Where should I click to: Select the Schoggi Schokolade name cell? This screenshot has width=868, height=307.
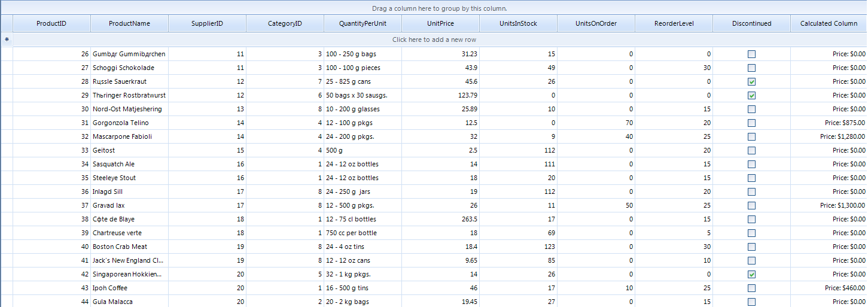point(129,68)
